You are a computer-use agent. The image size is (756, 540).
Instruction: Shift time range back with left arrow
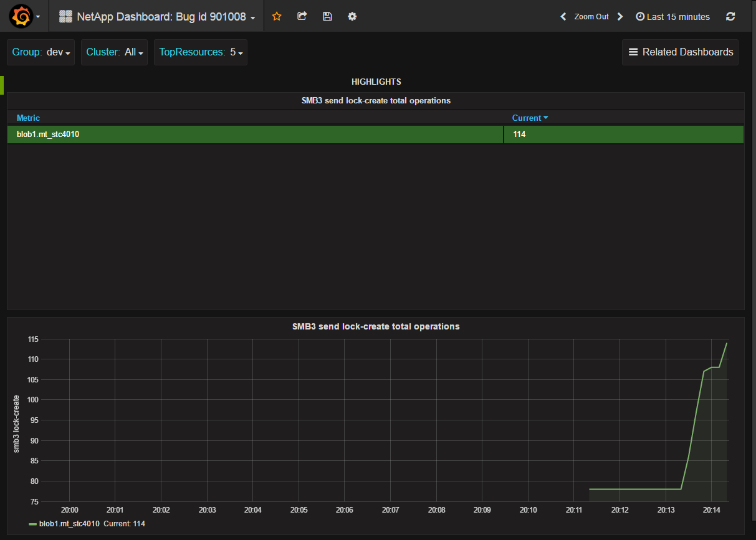(563, 17)
